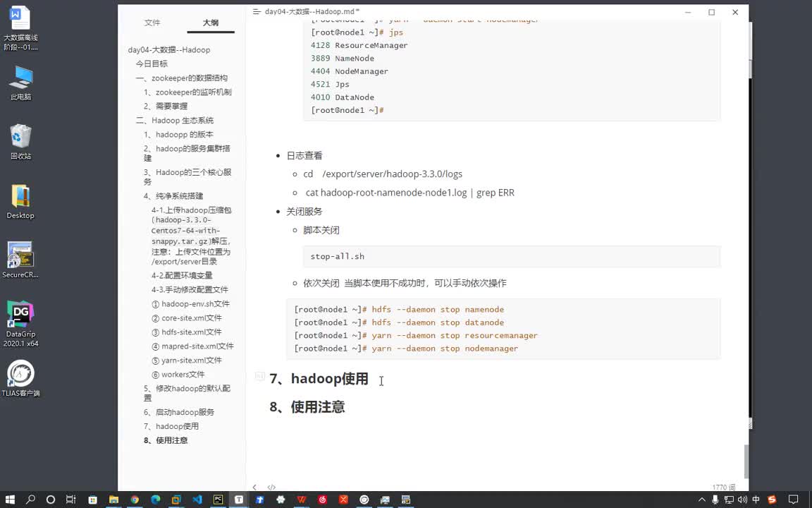Viewport: 812px width, 508px height.
Task: Go to outline item 一、zookeeper的数据结构
Action: point(181,78)
